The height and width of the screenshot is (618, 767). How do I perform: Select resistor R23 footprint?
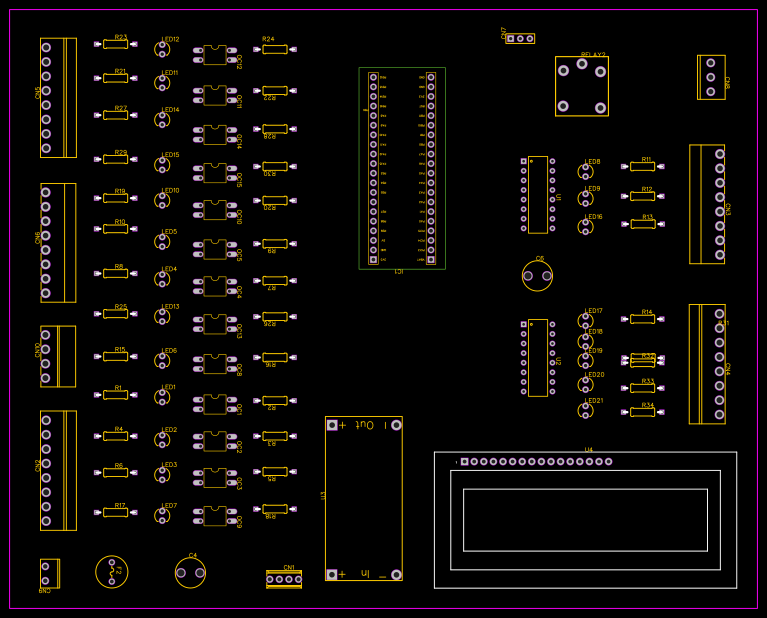(115, 44)
